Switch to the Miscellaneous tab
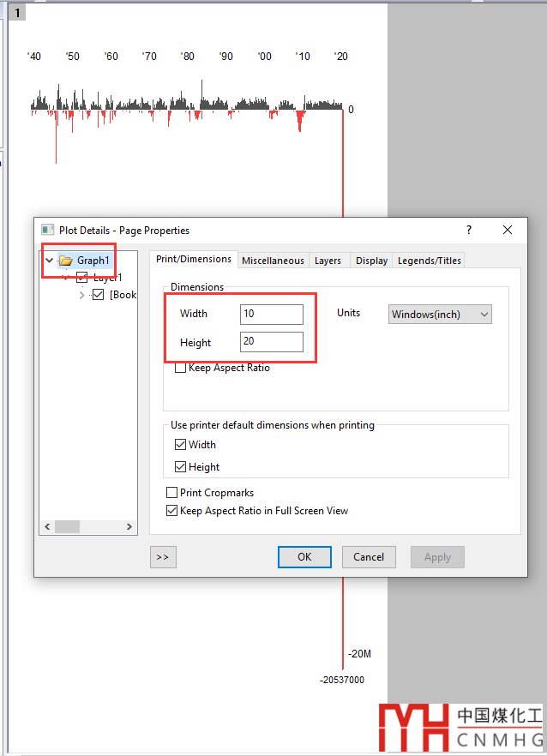The height and width of the screenshot is (756, 547). [273, 261]
